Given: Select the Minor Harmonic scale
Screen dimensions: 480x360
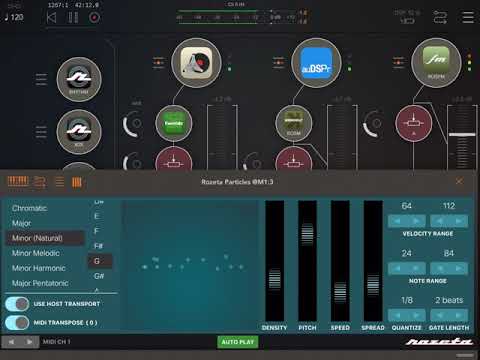Looking at the screenshot, I should (x=39, y=268).
